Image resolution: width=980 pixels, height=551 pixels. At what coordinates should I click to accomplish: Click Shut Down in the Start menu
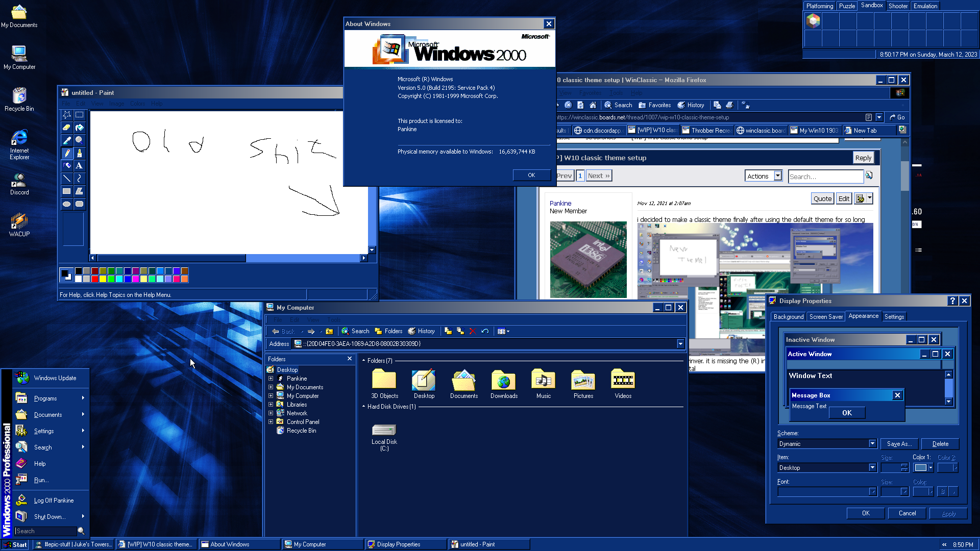point(51,517)
